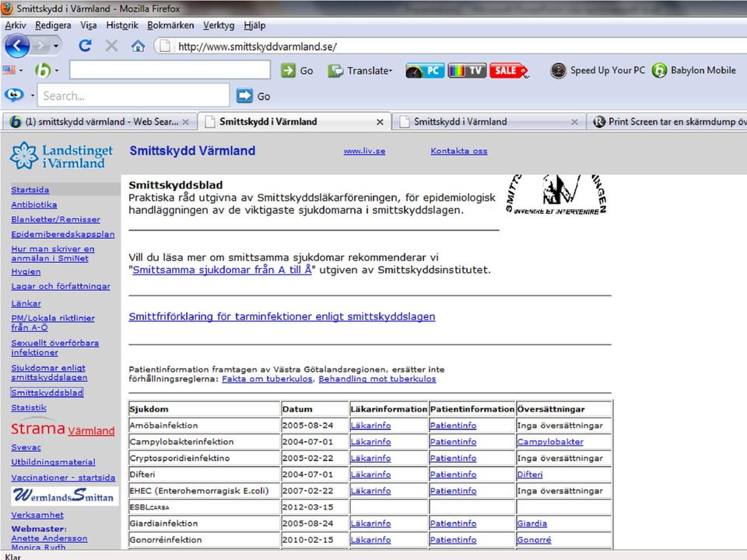This screenshot has height=560, width=747.
Task: Open the Campylobakter translation link
Action: [x=550, y=442]
